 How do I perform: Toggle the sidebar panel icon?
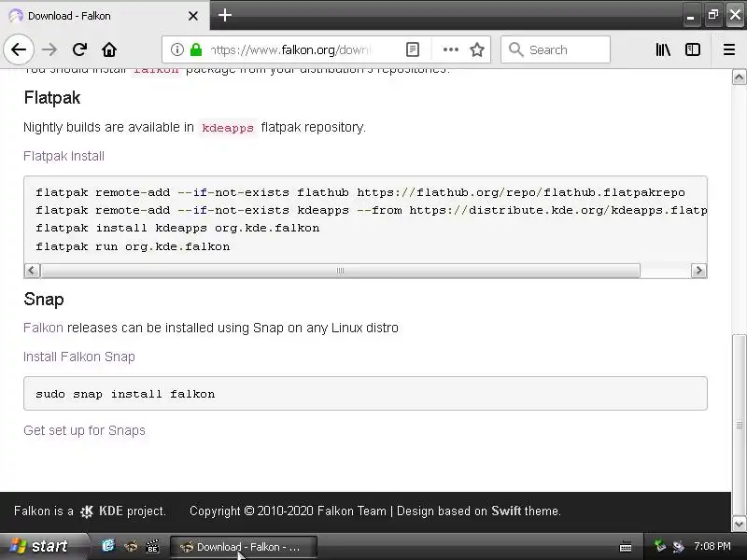click(x=693, y=49)
